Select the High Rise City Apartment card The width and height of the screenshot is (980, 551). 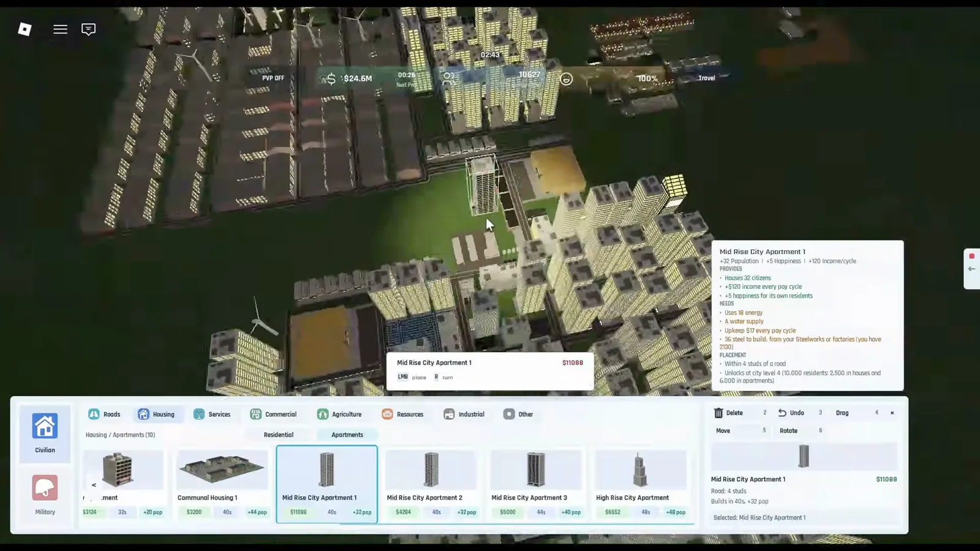pyautogui.click(x=641, y=484)
